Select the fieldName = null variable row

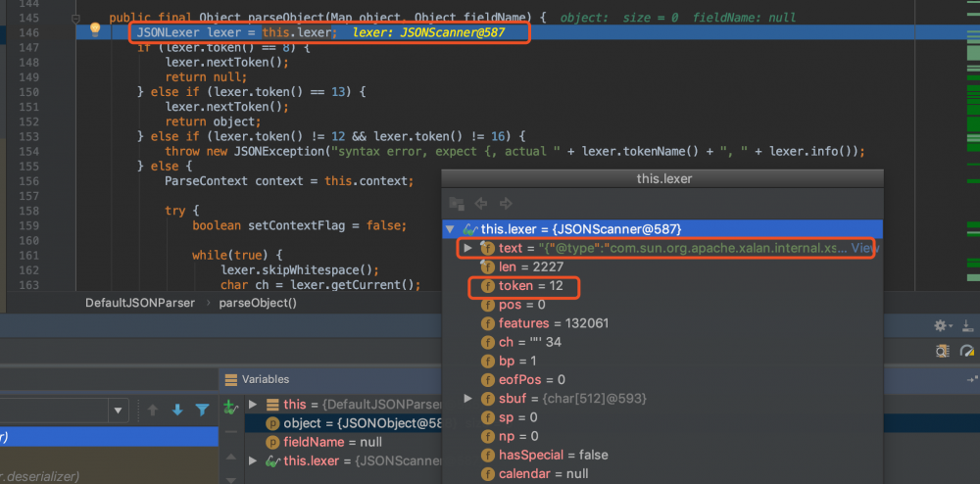343,442
